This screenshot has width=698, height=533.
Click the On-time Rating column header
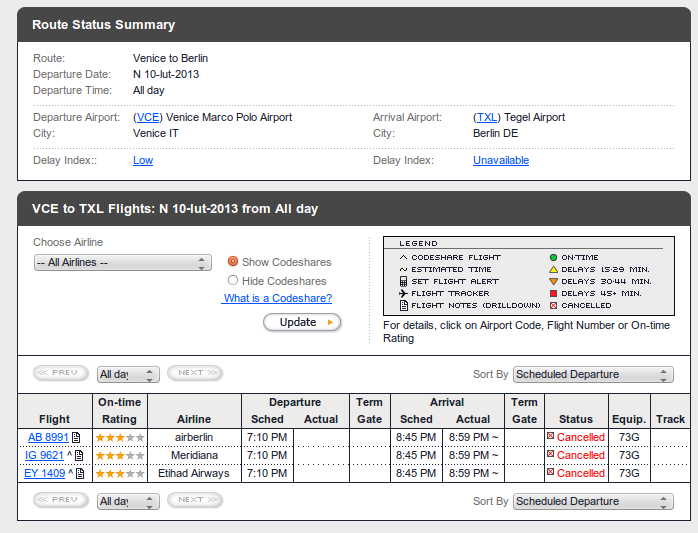pos(119,411)
